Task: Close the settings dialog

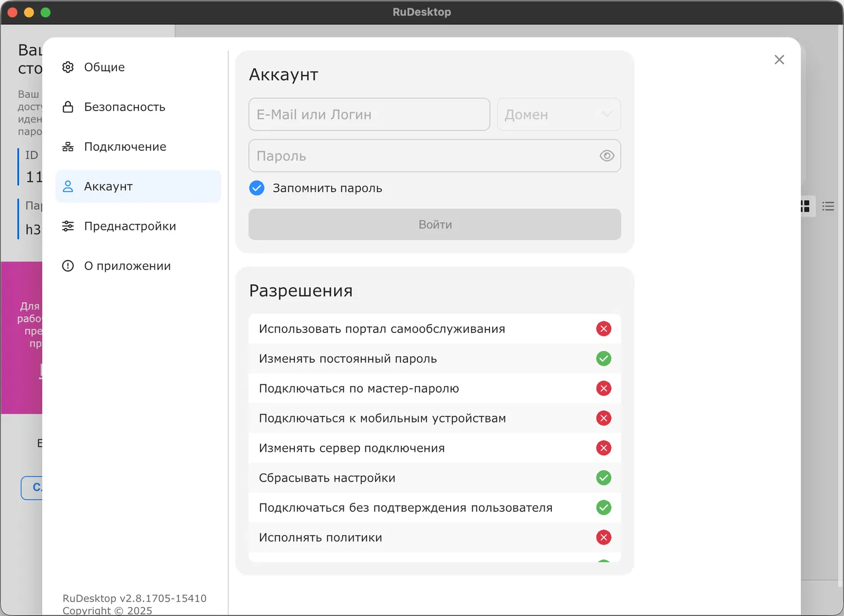Action: 779,60
